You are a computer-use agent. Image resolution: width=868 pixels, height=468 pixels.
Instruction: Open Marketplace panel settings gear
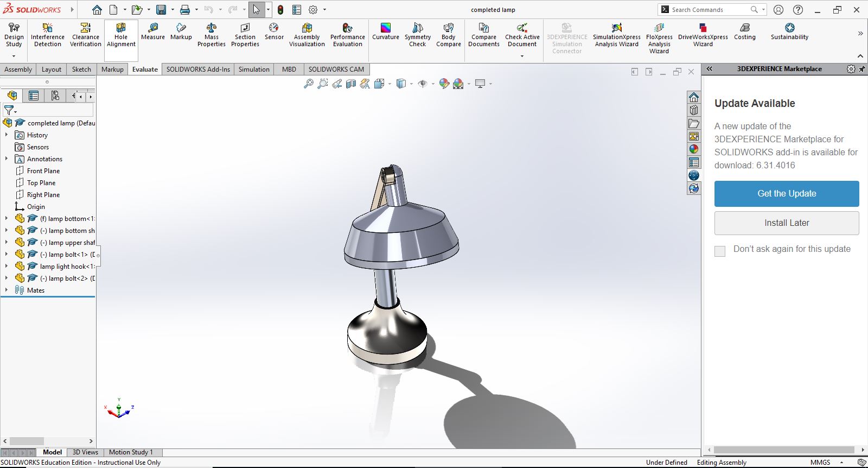(x=851, y=69)
